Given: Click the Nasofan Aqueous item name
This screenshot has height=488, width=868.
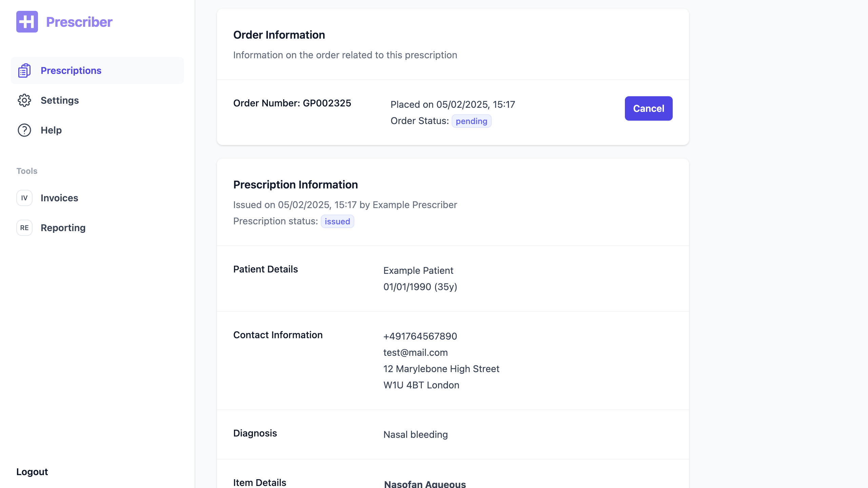Looking at the screenshot, I should (425, 484).
